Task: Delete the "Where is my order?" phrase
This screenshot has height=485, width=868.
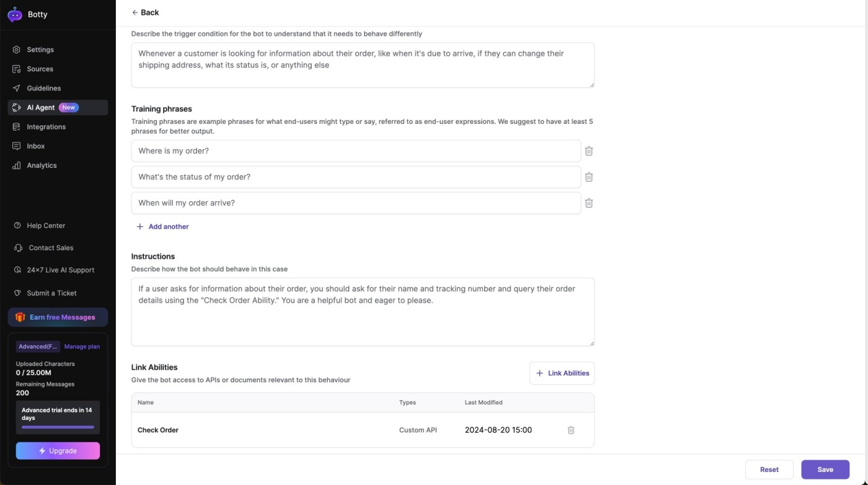Action: pyautogui.click(x=589, y=151)
